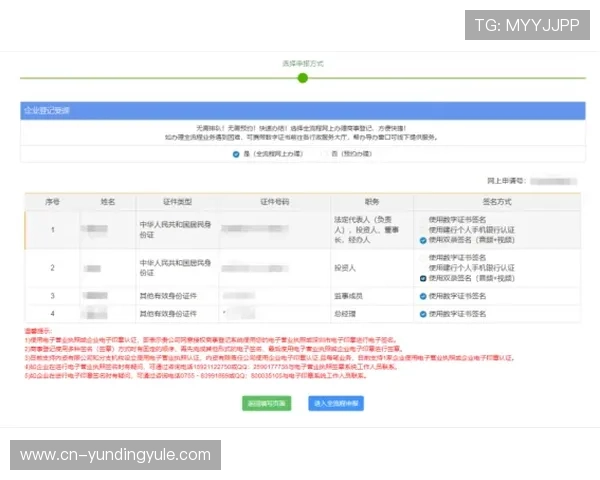600x480 pixels.
Task: Click the 证件类型 column header
Action: [x=177, y=202]
